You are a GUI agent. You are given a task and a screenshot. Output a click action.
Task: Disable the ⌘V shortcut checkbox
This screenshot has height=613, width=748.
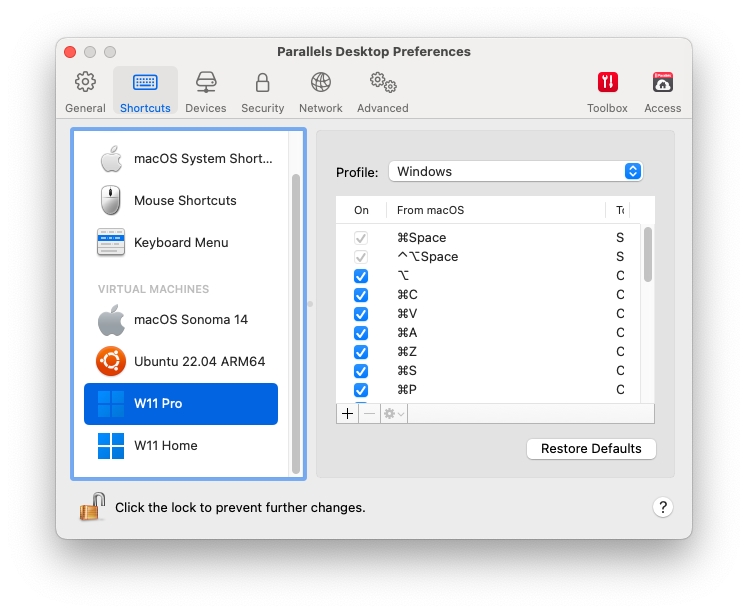point(361,314)
